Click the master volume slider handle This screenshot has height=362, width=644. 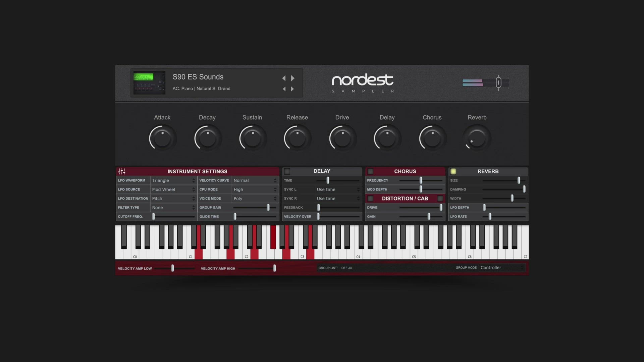coord(498,82)
